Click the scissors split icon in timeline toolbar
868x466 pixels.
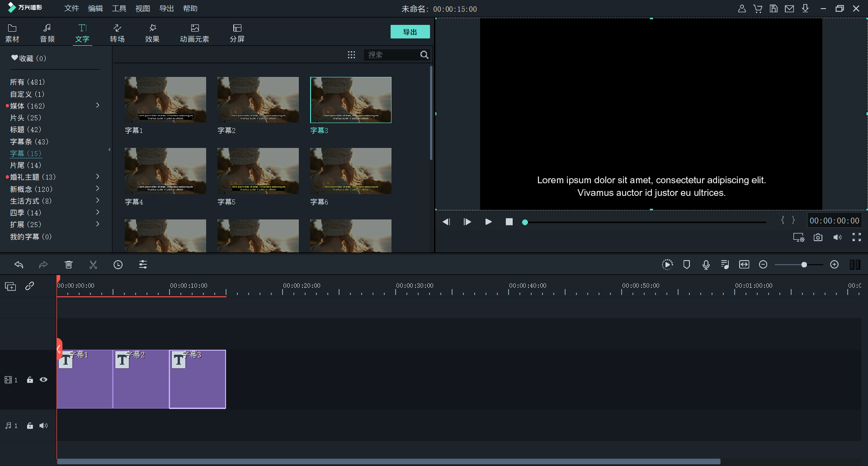(93, 265)
